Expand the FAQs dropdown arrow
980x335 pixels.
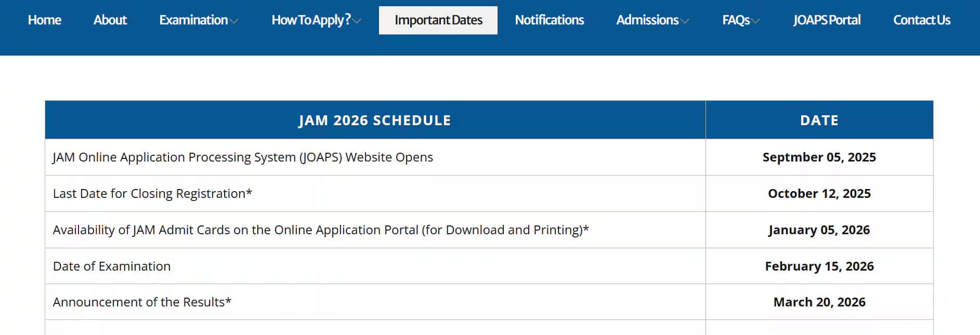(756, 21)
